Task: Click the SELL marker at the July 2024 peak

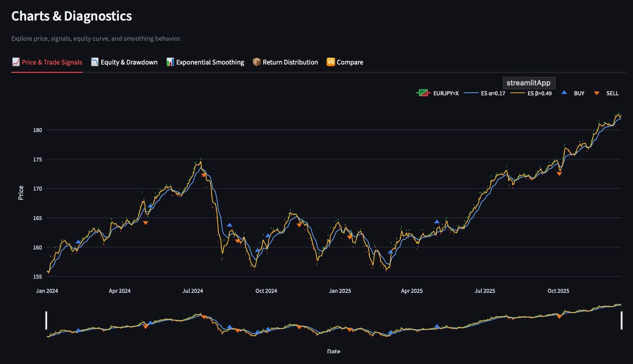Action: tap(204, 175)
